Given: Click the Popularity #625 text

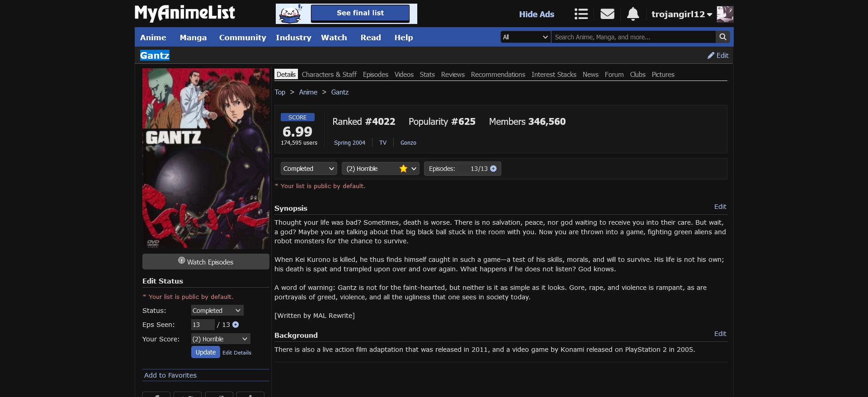Looking at the screenshot, I should coord(442,122).
